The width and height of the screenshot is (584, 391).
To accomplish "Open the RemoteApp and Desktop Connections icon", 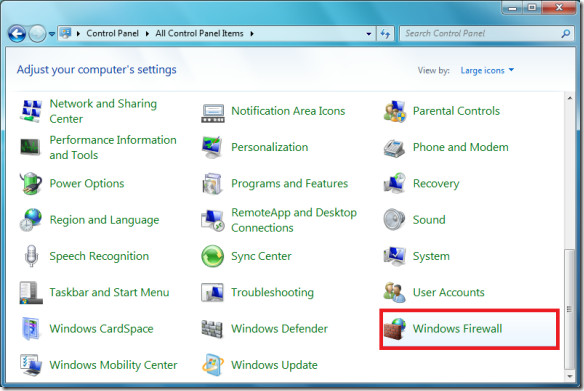I will (x=212, y=220).
